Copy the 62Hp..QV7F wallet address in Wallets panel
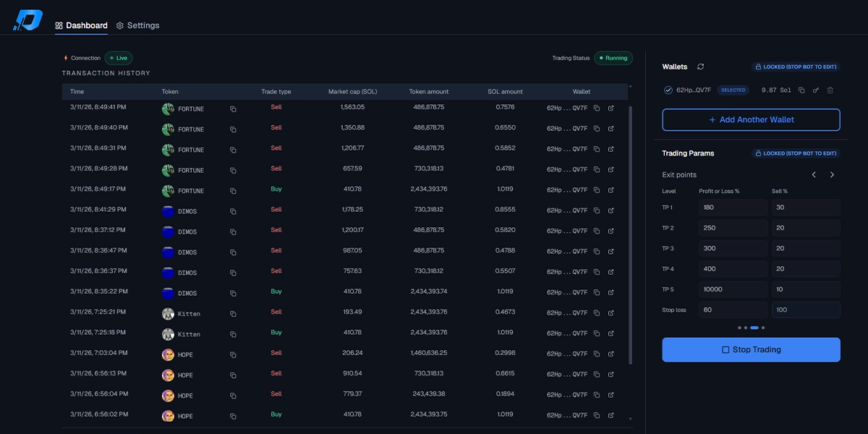 [801, 90]
